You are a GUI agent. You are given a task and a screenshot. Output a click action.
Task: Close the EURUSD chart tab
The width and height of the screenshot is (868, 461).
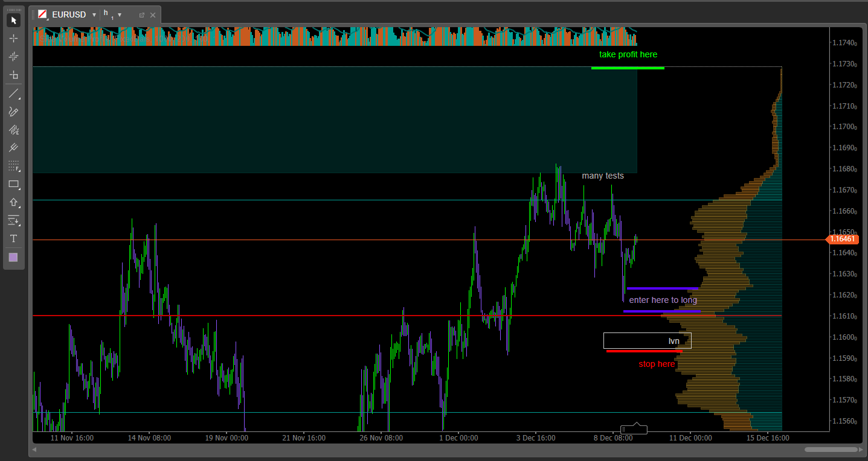click(x=153, y=15)
